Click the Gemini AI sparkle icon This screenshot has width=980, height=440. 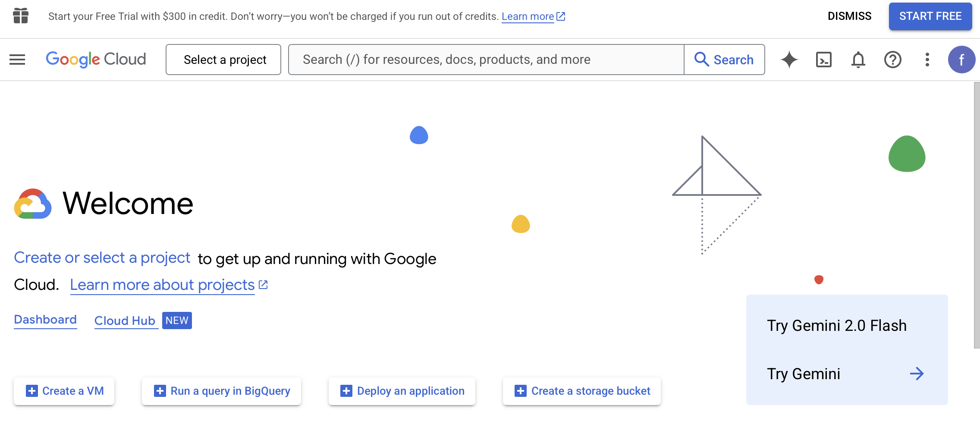click(789, 60)
